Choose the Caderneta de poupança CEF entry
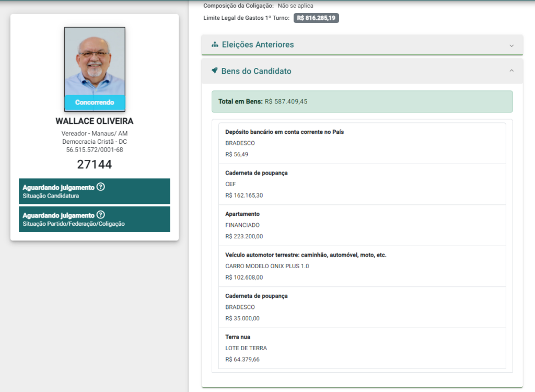The height and width of the screenshot is (392, 535). click(362, 184)
